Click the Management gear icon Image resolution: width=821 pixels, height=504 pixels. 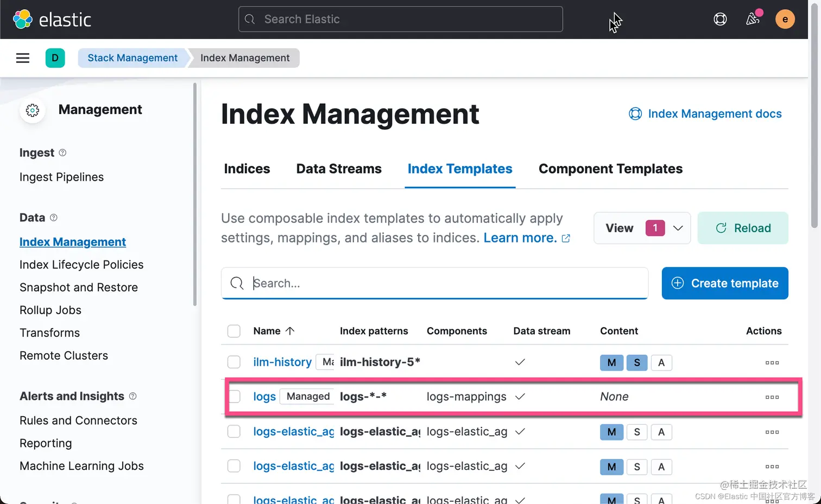[33, 110]
